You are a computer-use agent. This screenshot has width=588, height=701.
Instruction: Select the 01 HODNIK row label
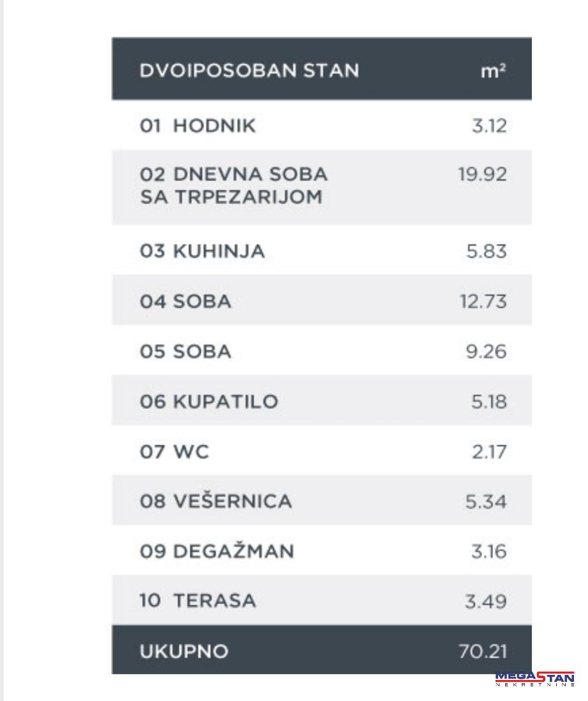197,126
